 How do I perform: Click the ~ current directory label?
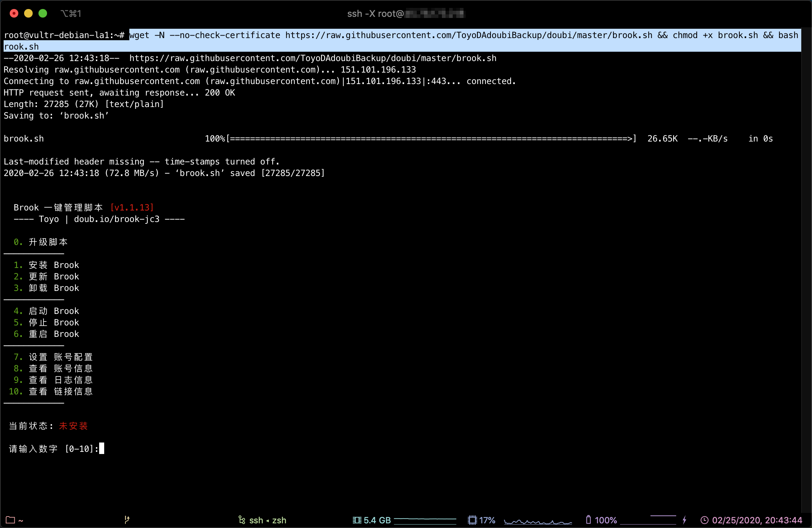(x=21, y=520)
